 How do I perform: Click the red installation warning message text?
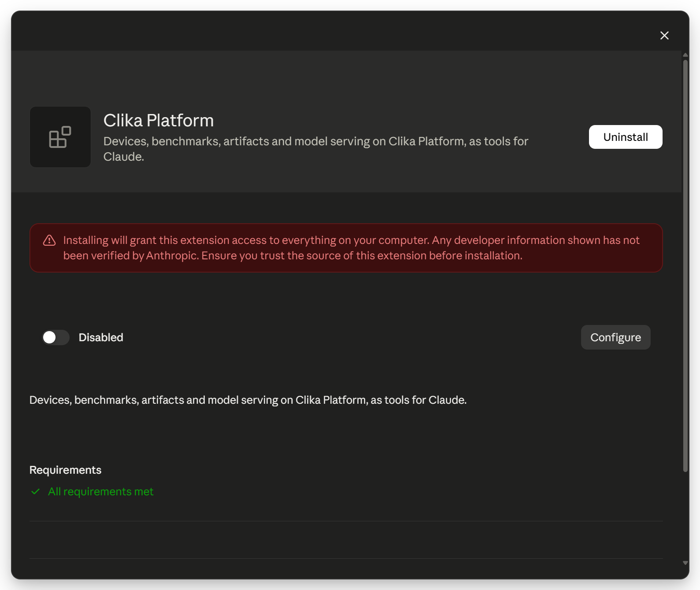coord(351,248)
